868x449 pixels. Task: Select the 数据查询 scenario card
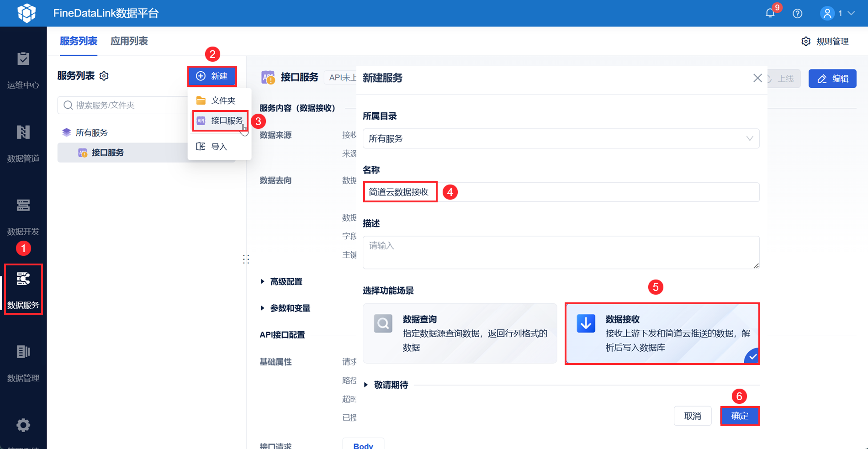(460, 333)
